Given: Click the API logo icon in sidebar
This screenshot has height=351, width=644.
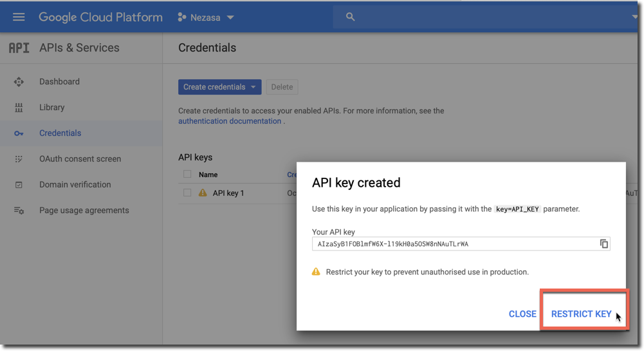Looking at the screenshot, I should pos(19,48).
